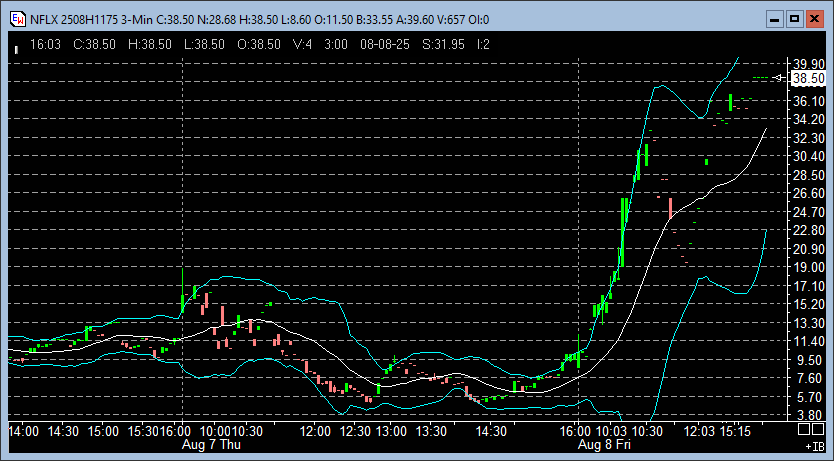Click the left square box above +IB

pyautogui.click(x=804, y=429)
